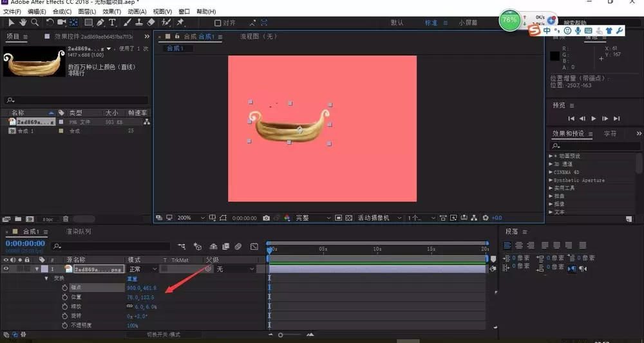644x343 pixels.
Task: Toggle scale constrain proportions link
Action: point(129,306)
